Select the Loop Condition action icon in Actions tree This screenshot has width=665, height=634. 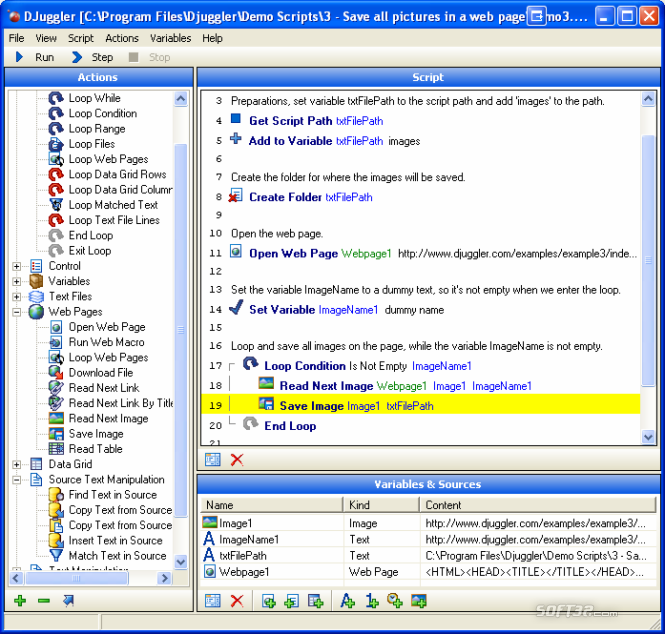pos(56,113)
